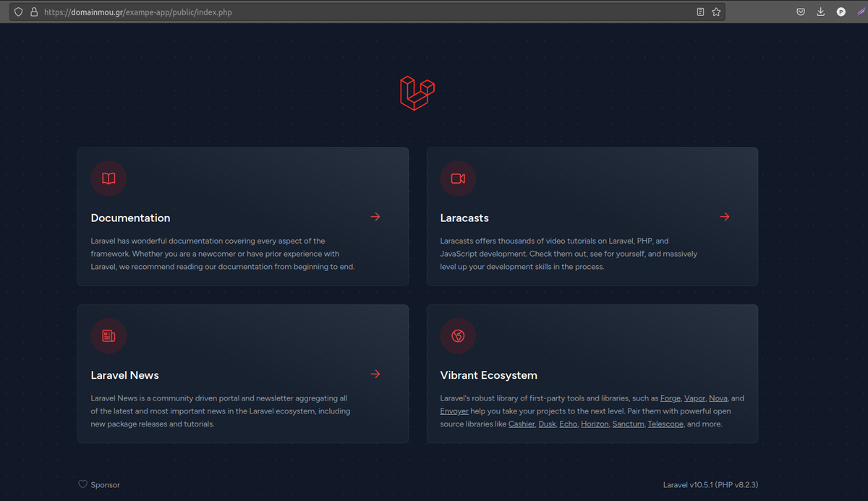
Task: Open the Echo link
Action: [x=569, y=424]
